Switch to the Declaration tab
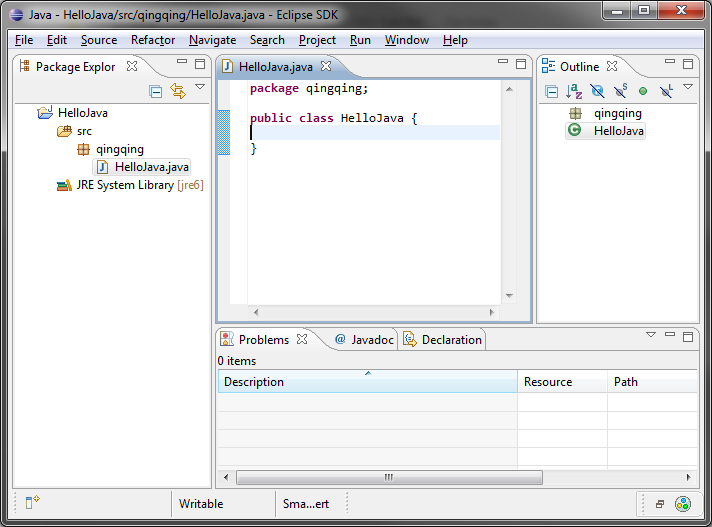The height and width of the screenshot is (527, 712). click(x=442, y=340)
